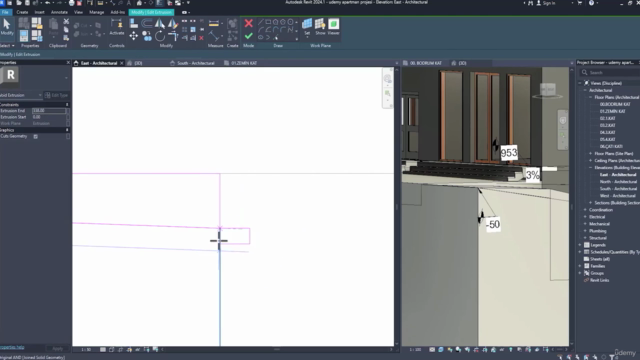Click the Extrusion Start value field

pos(49,117)
